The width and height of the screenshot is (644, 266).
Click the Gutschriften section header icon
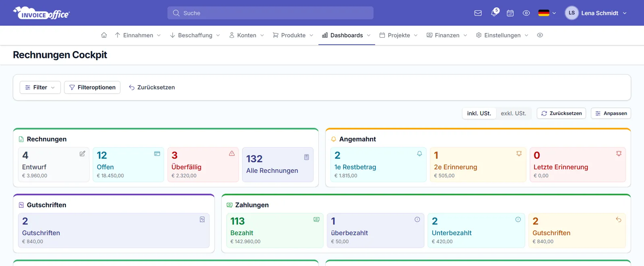[21, 205]
